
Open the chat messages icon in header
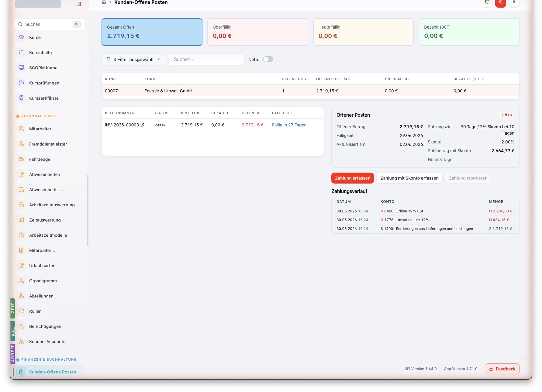(487, 3)
